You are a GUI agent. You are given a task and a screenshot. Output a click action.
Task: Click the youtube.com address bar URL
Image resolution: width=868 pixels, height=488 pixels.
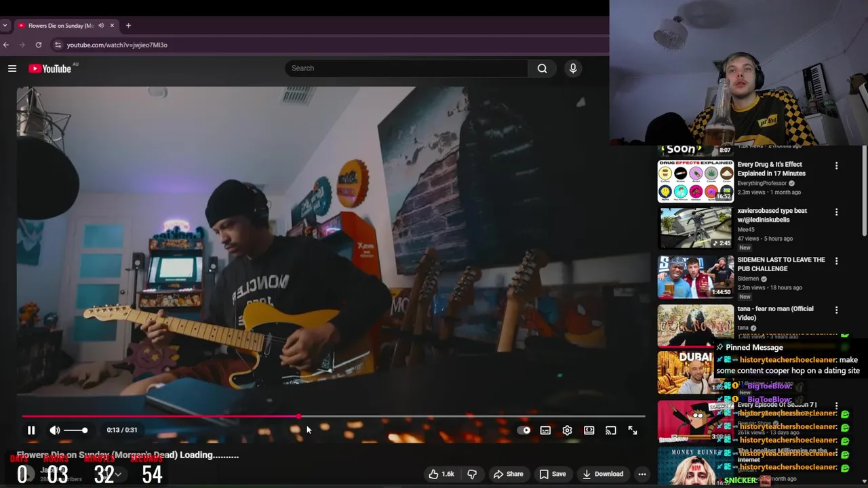point(117,45)
